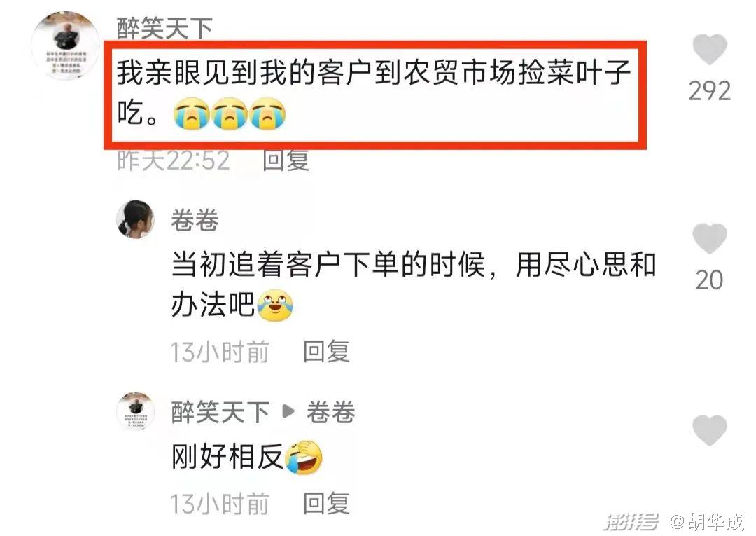Reply to the top comment from 昨天22:52

tap(286, 160)
